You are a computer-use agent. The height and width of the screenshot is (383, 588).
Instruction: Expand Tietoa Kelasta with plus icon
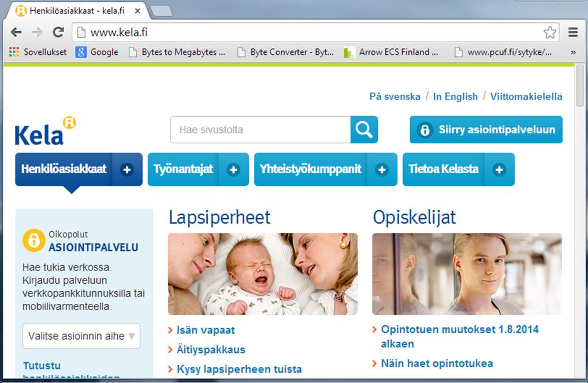[x=499, y=170]
